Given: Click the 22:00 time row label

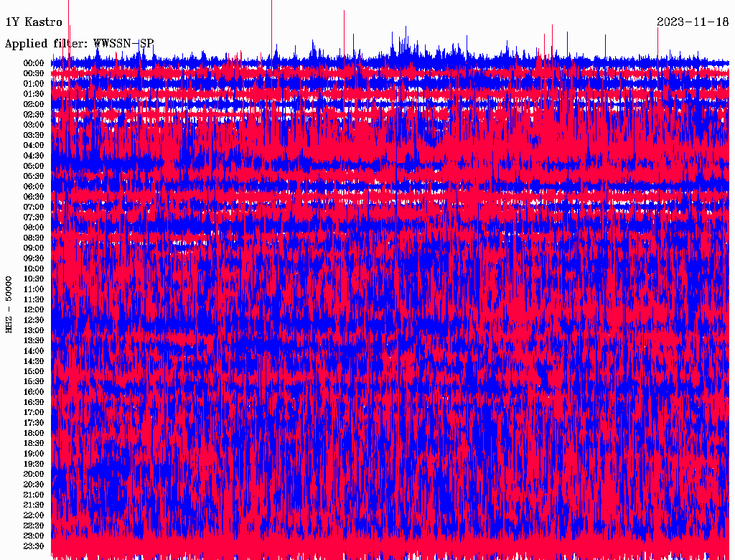Looking at the screenshot, I should [x=34, y=515].
